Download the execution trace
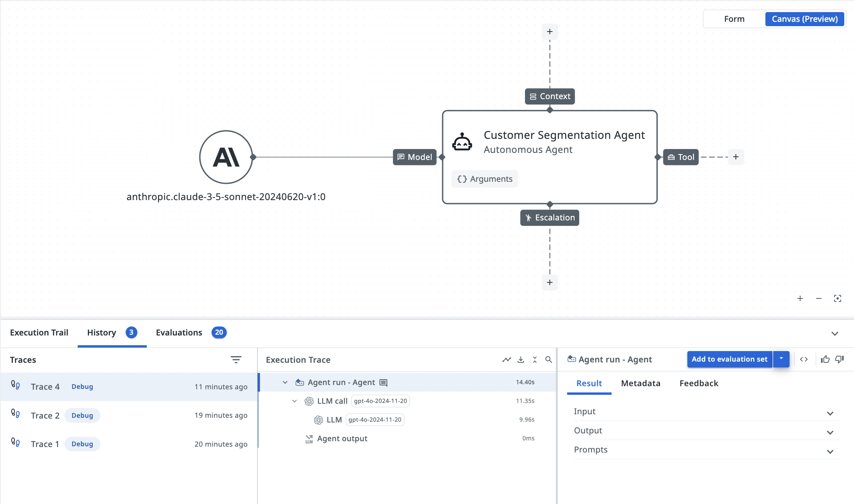The width and height of the screenshot is (854, 504). pyautogui.click(x=521, y=360)
